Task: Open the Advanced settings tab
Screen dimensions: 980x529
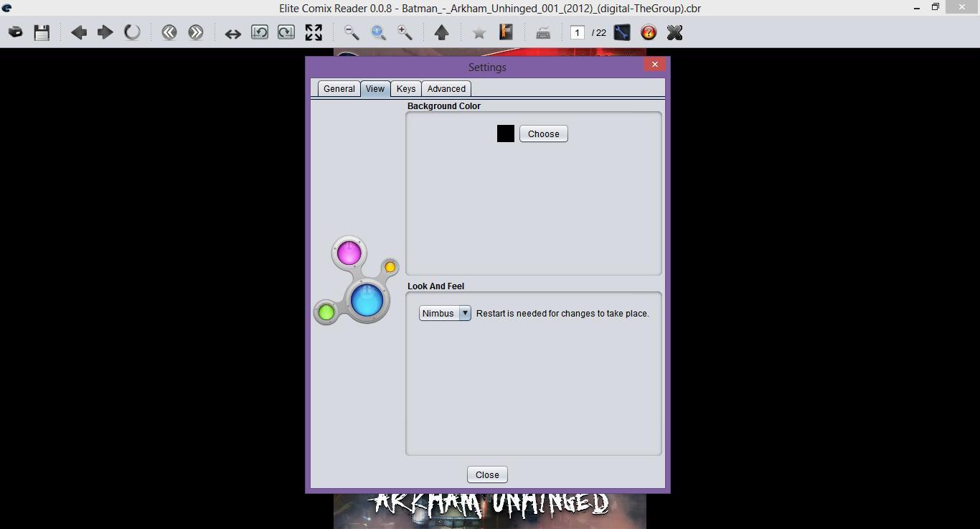Action: (x=446, y=89)
